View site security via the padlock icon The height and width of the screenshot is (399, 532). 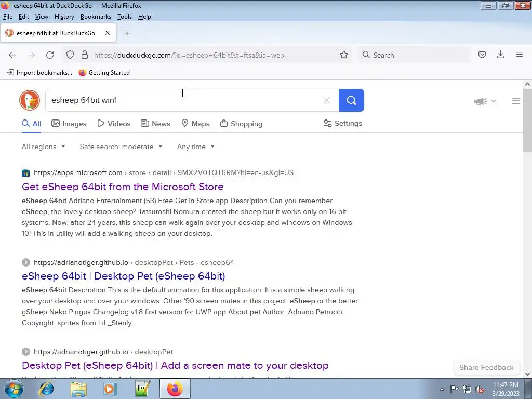(85, 55)
